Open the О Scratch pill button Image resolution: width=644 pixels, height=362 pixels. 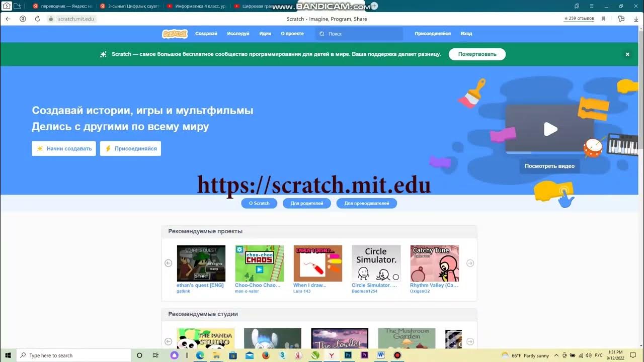[259, 203]
